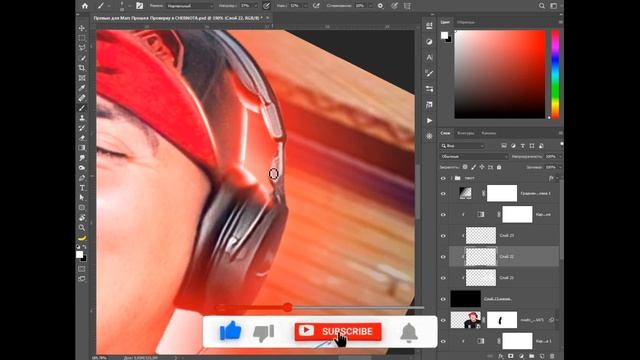The width and height of the screenshot is (640, 360).
Task: Open the brush settings panel toggle icon
Action: (x=139, y=6)
